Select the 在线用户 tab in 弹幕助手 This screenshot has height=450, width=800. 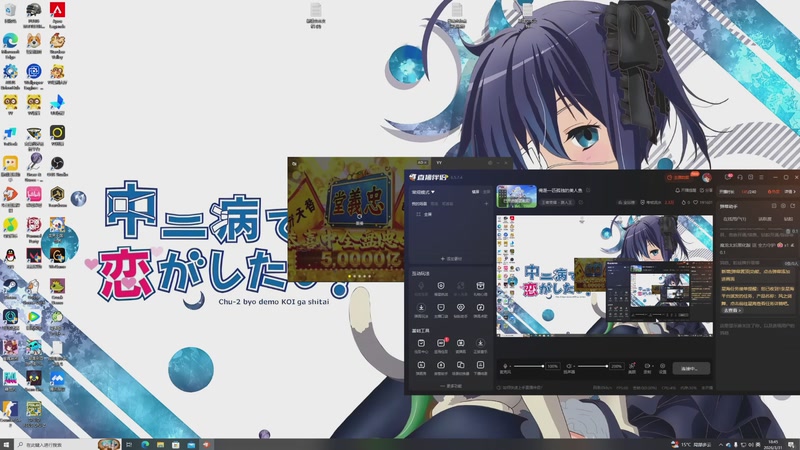[x=735, y=219]
